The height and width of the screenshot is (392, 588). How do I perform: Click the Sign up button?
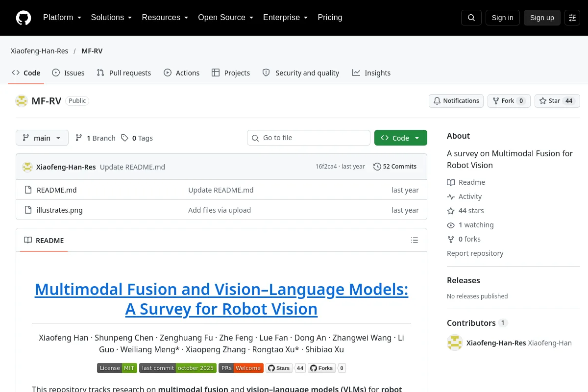coord(542,18)
